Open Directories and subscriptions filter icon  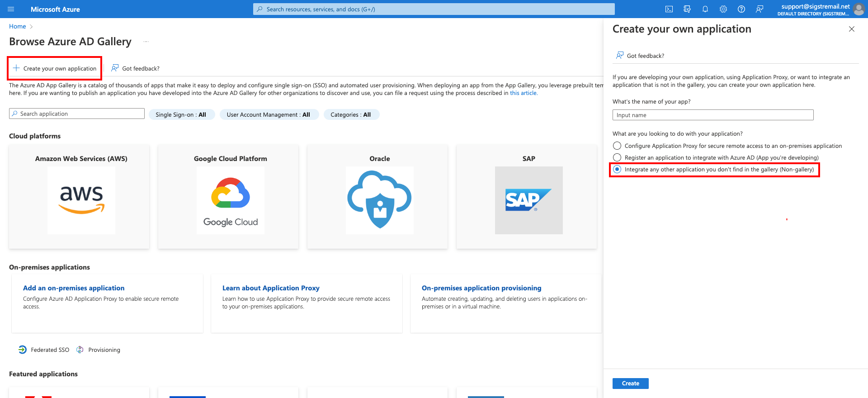coord(687,9)
